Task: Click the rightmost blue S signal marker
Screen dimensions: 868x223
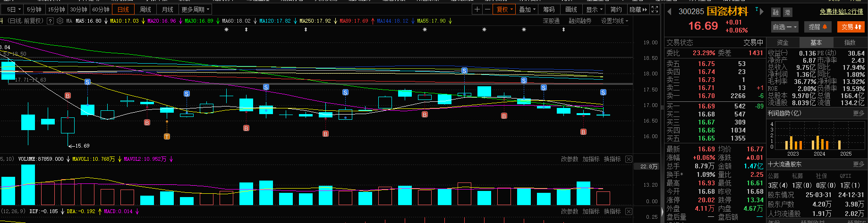Action: tap(603, 92)
